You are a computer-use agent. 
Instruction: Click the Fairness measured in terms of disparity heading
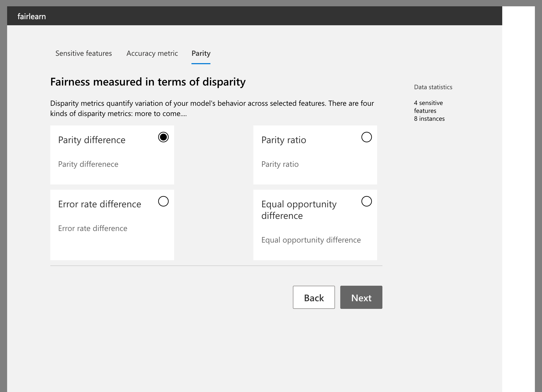coord(148,82)
